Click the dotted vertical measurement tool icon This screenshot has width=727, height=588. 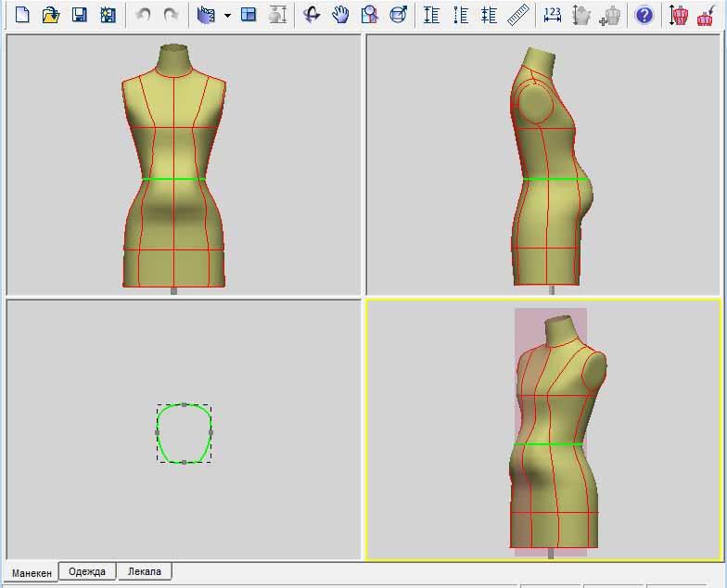tap(460, 15)
